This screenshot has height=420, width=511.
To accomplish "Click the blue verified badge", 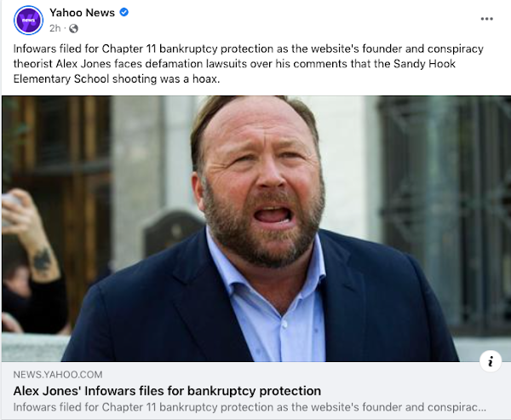I will [123, 13].
